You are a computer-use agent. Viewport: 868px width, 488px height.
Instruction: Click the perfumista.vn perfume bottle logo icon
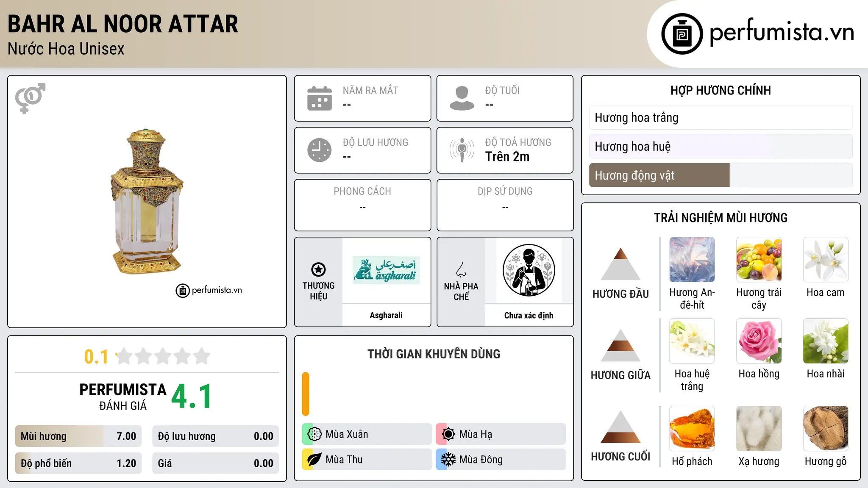[682, 34]
